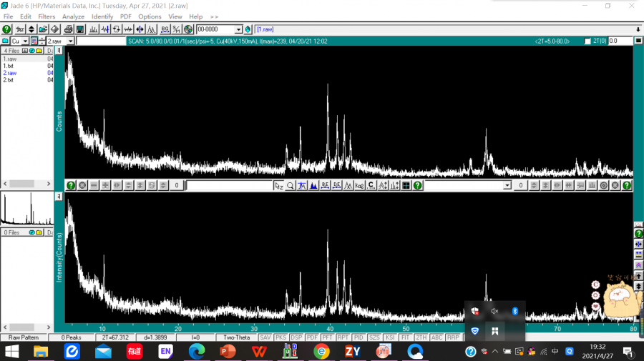Open the 00-0000 PDF number dropdown
The width and height of the screenshot is (644, 361).
point(239,29)
